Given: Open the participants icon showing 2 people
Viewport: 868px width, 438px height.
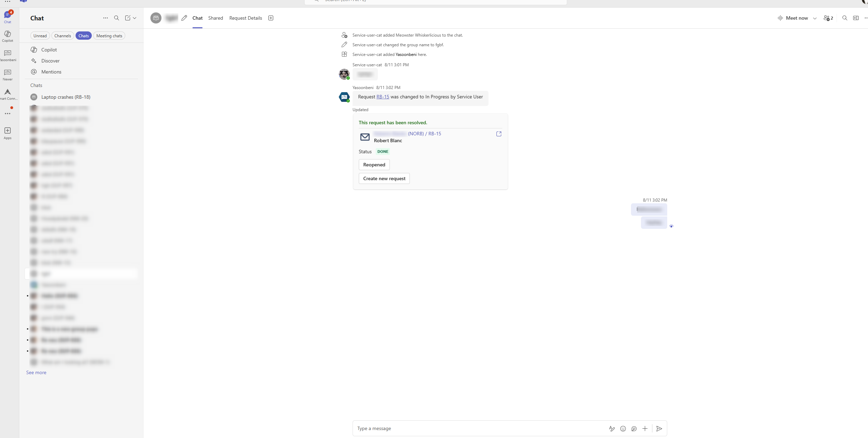Looking at the screenshot, I should (x=828, y=18).
